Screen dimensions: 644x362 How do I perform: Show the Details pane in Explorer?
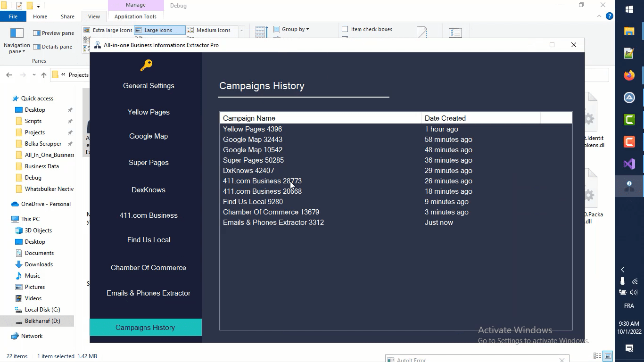click(52, 47)
